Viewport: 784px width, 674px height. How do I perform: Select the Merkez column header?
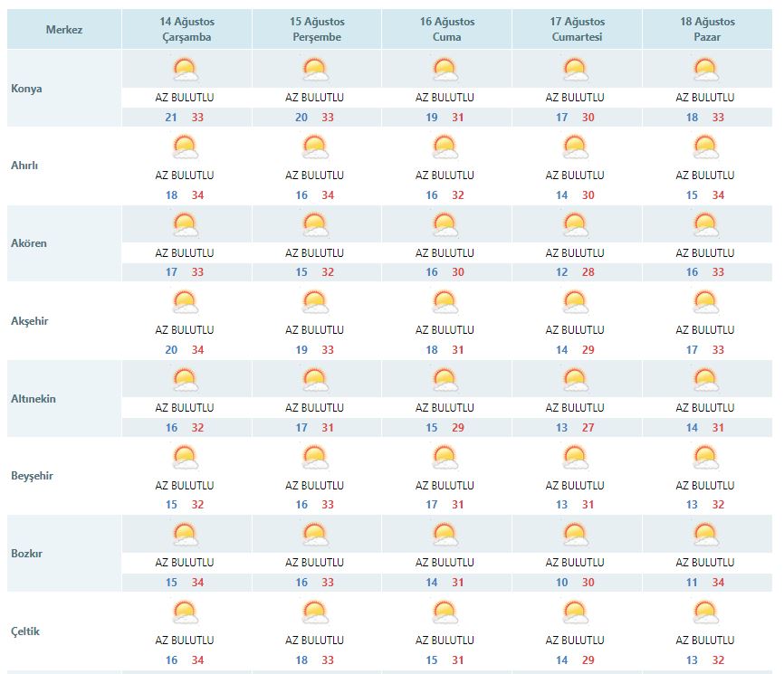pyautogui.click(x=64, y=30)
